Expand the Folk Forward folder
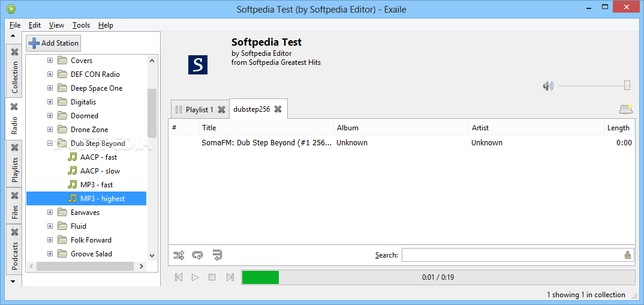The width and height of the screenshot is (644, 305). pos(50,240)
